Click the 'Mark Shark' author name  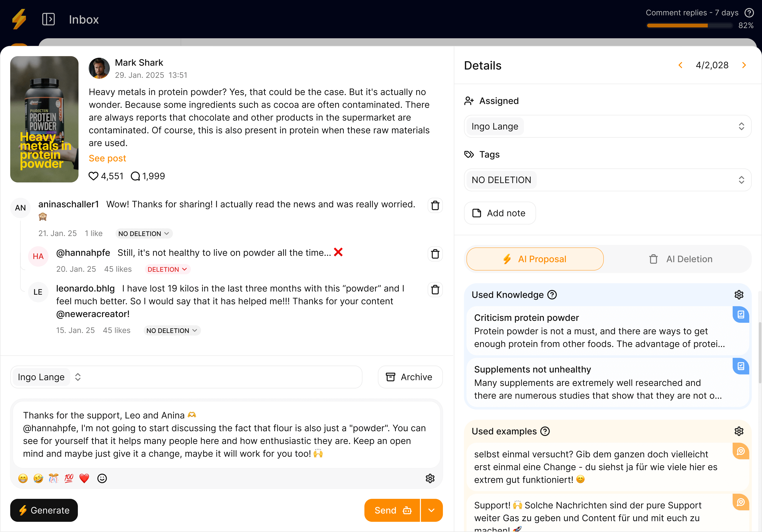click(x=139, y=63)
